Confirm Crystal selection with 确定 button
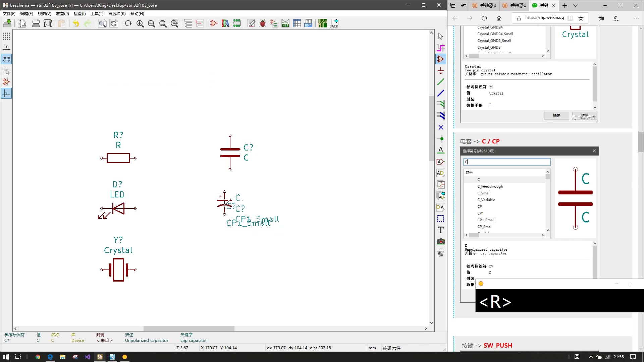 (556, 116)
